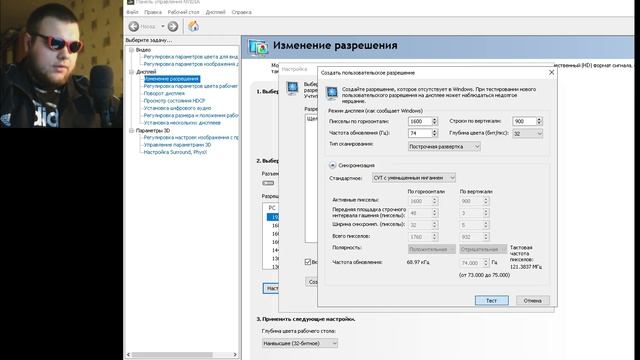Select 'Изменение разрешения' in task tree
640x360 pixels.
[172, 79]
